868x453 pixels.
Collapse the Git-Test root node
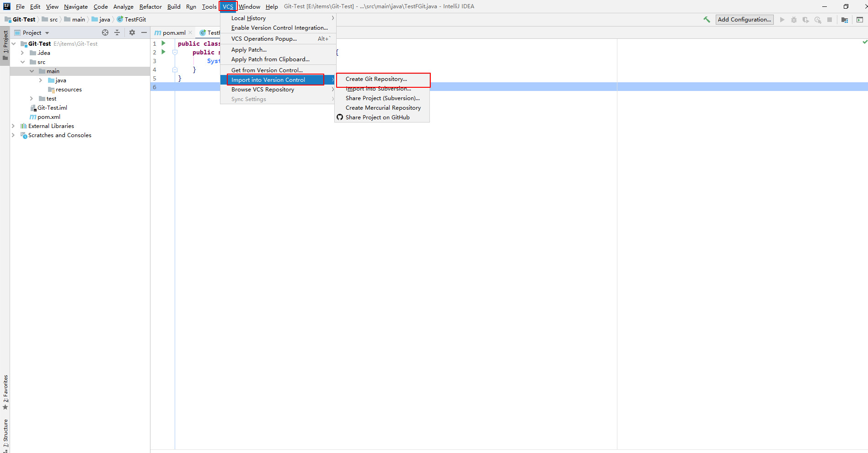14,44
